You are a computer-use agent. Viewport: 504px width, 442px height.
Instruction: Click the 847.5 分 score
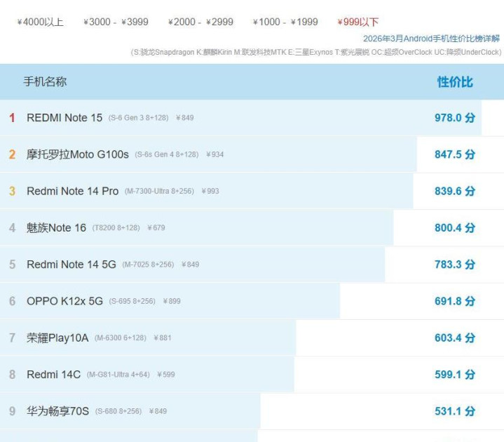pos(455,154)
